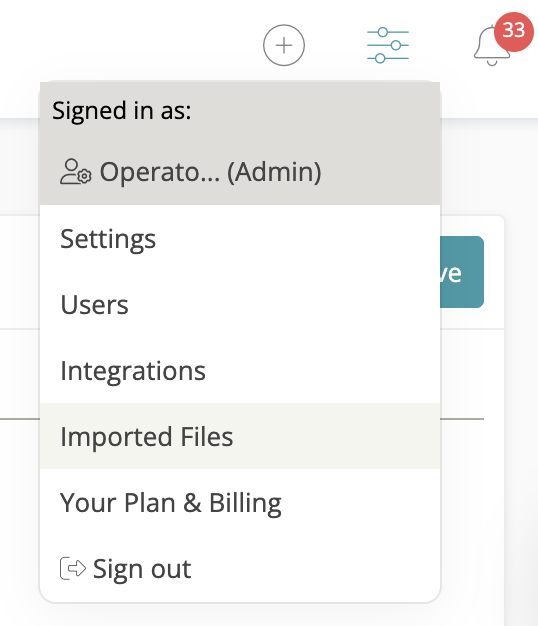538x626 pixels.
Task: Open the teal sliders preferences icon
Action: pos(388,45)
